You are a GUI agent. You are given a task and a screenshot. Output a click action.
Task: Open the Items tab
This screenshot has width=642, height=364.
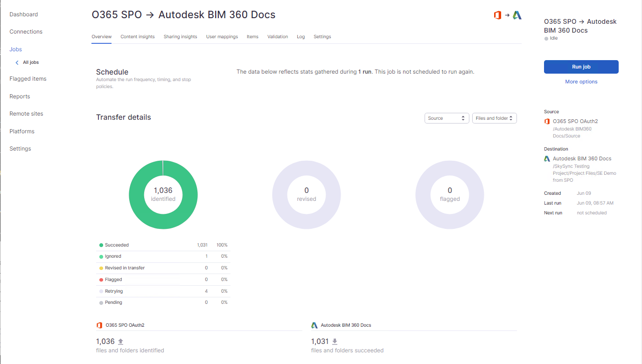(x=252, y=37)
